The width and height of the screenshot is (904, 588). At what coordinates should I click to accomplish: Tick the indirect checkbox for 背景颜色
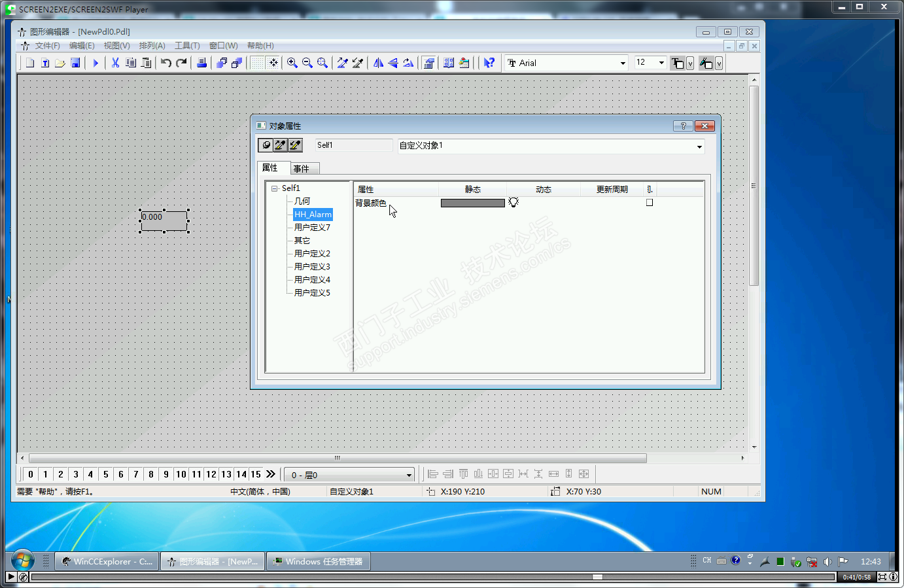(650, 203)
